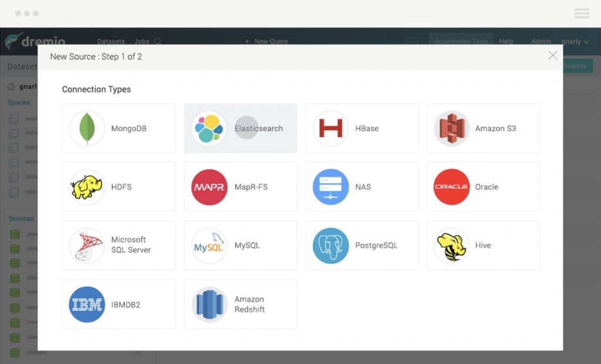Viewport: 601px width, 364px height.
Task: Open the Admin menu
Action: pos(541,42)
